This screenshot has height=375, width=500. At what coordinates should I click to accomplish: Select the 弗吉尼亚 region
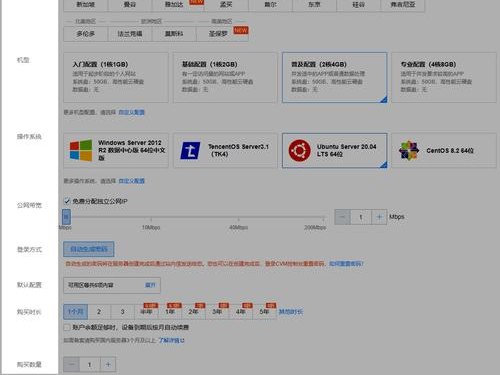coord(403,5)
